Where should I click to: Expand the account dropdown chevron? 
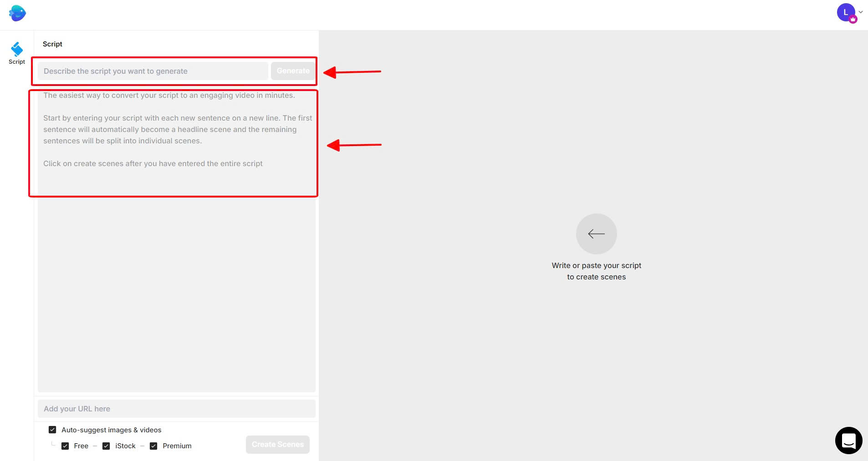pos(861,12)
